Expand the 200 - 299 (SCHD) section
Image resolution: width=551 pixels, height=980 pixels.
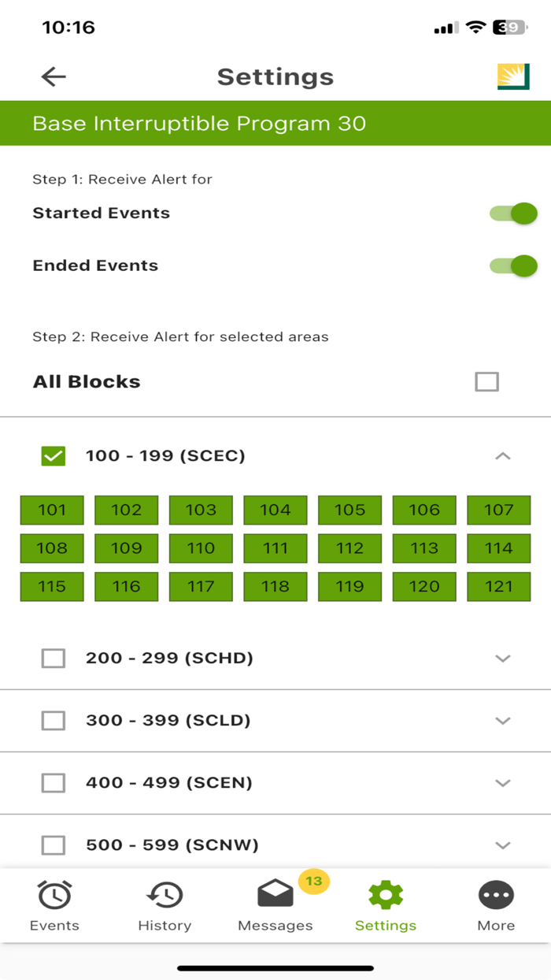point(504,658)
